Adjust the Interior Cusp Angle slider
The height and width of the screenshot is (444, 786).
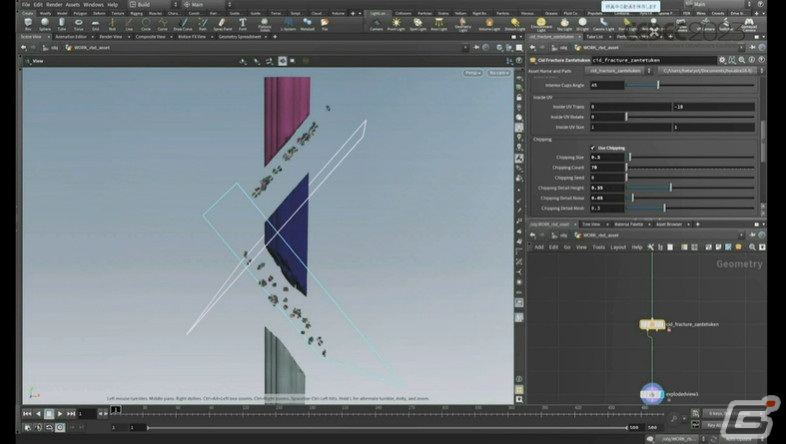[690, 85]
